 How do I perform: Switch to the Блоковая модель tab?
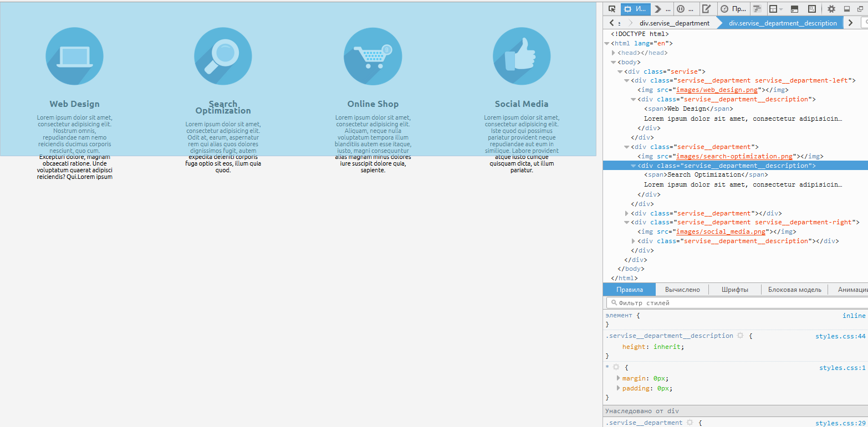tap(795, 290)
